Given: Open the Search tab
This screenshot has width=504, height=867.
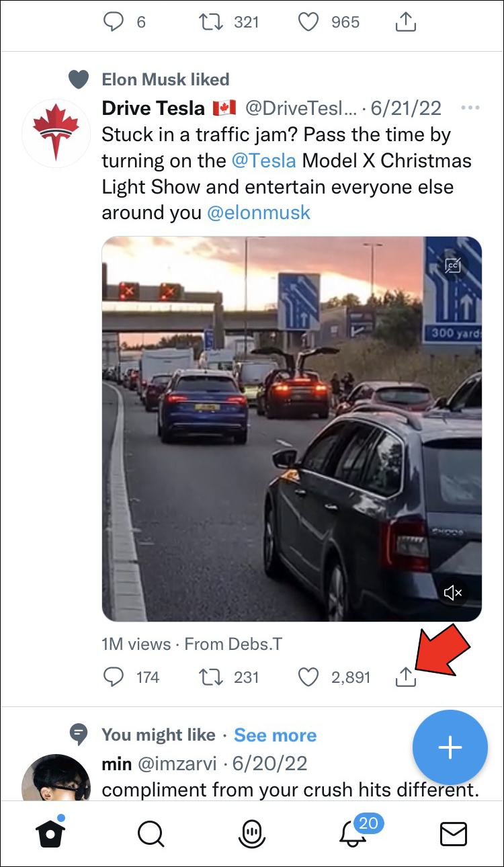Looking at the screenshot, I should point(151,834).
